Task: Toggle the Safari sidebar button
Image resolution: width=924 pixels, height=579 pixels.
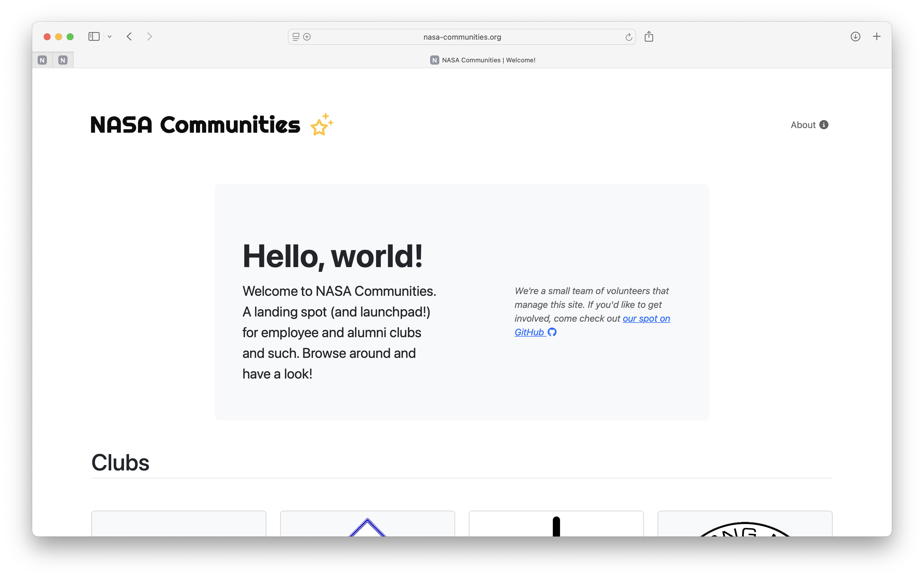Action: click(x=94, y=37)
